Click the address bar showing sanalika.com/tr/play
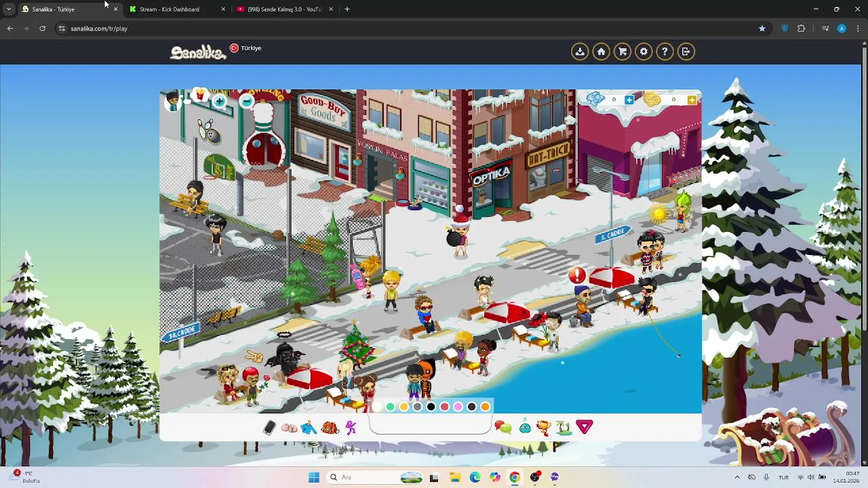 407,28
